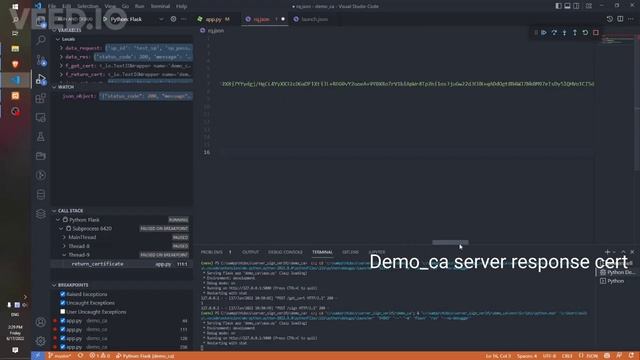
Task: Click git branch name in status bar
Action: 60,356
